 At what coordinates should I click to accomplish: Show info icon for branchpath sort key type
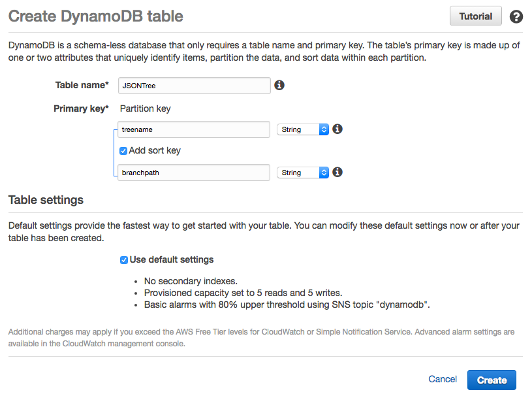pos(337,173)
